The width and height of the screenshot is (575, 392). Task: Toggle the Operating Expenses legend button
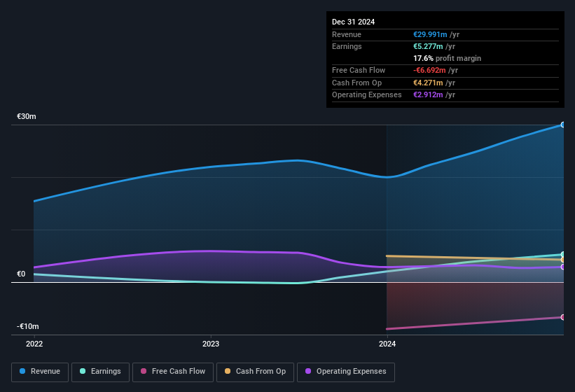pos(345,372)
